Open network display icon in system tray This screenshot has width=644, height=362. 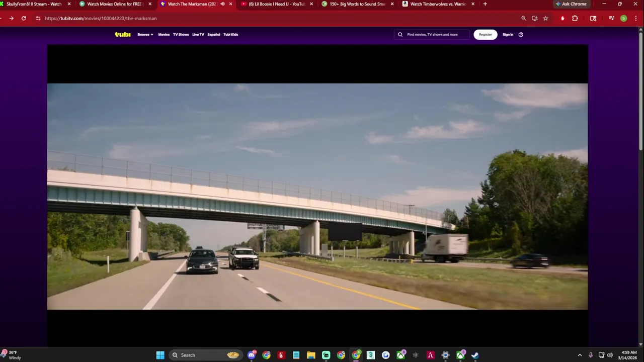point(601,355)
